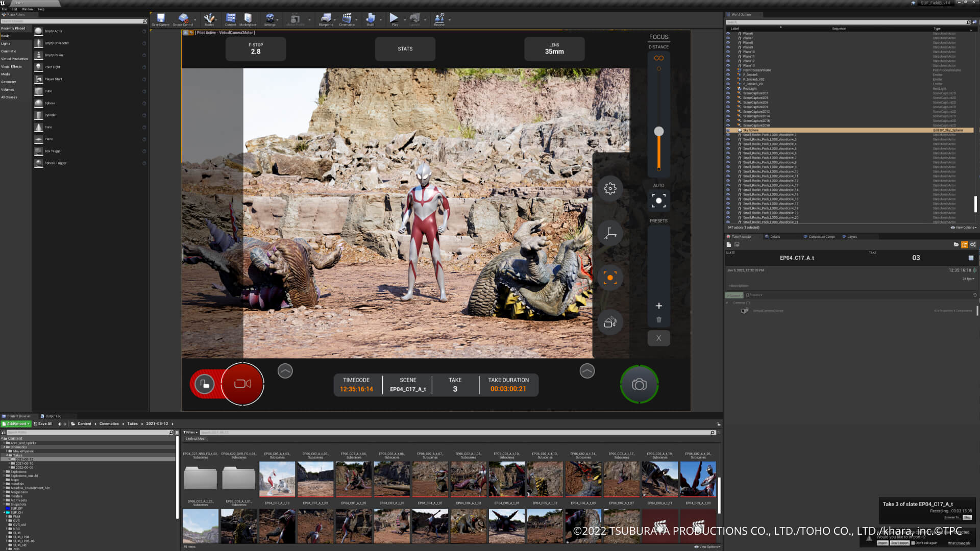Viewport: 980px width, 551px height.
Task: Click the camera bookmark icon in viewport
Action: pos(610,322)
